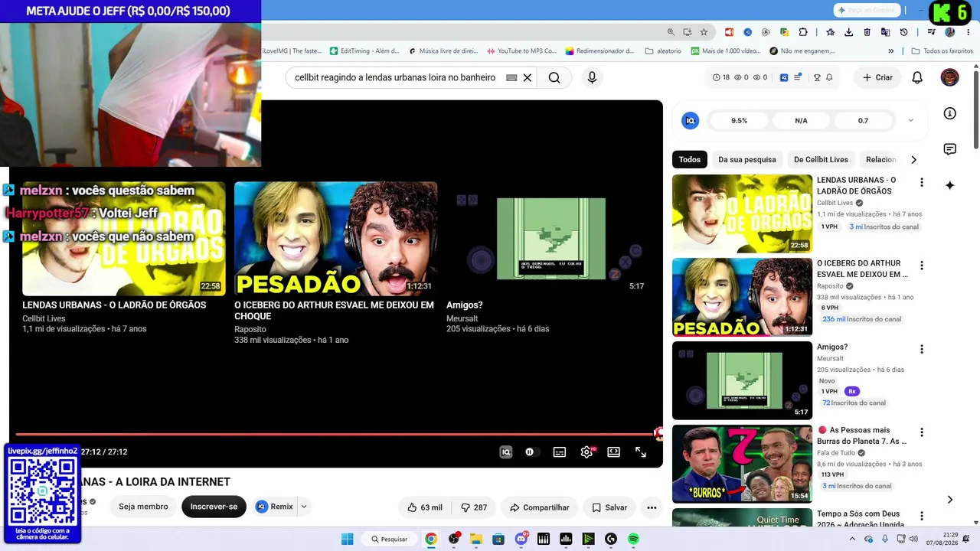Open the player settings gear
Screen dimensions: 980x551
tap(587, 452)
